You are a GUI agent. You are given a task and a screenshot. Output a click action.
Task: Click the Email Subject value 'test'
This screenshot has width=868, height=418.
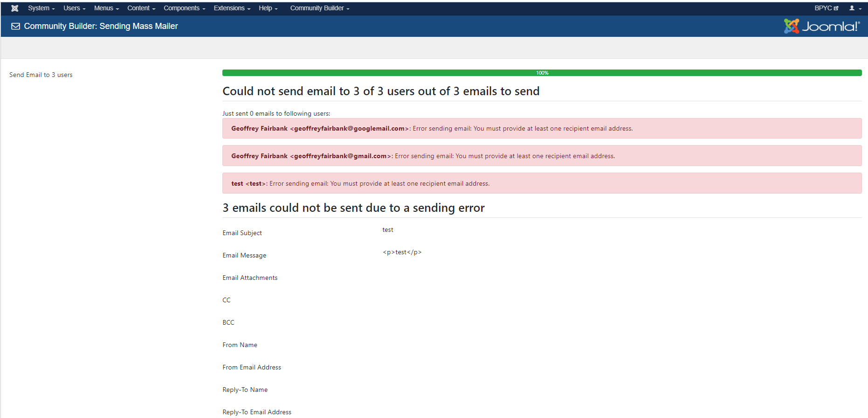pyautogui.click(x=388, y=230)
